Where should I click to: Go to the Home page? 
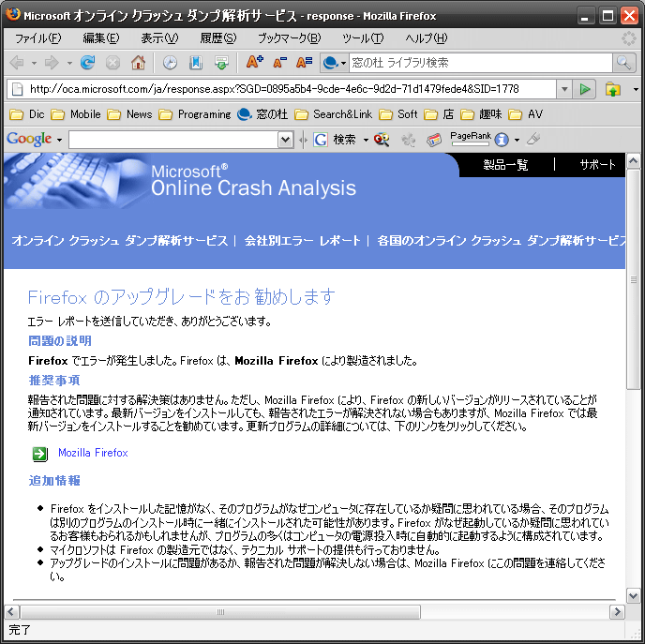point(138,63)
